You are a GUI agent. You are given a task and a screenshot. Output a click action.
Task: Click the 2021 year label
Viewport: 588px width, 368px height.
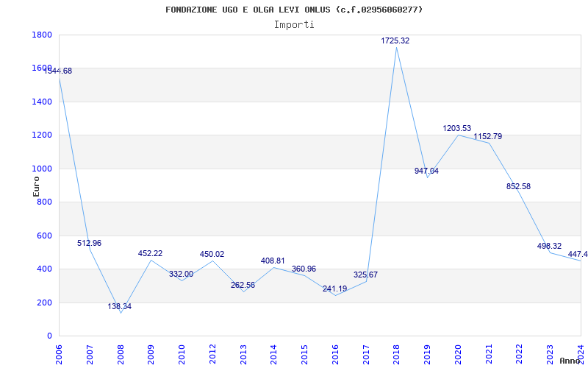489,355
